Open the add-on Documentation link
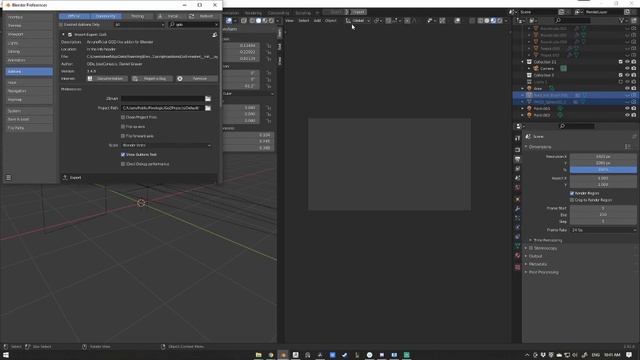 tap(107, 78)
